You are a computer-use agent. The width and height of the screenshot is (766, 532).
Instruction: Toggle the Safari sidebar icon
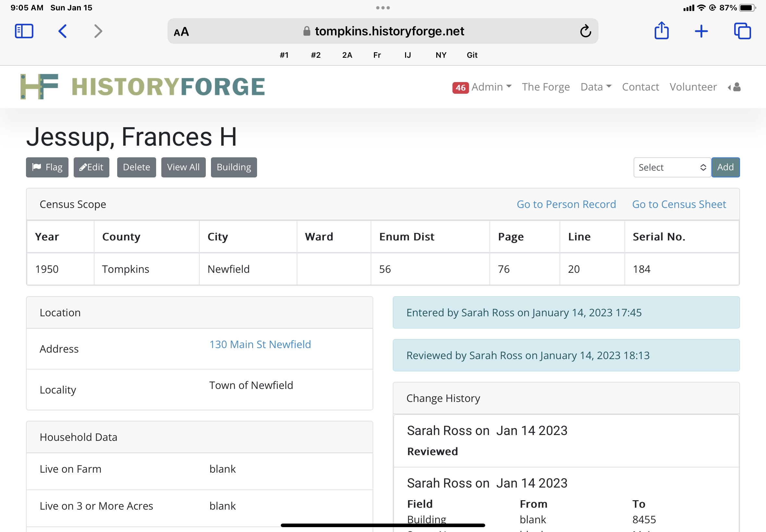24,31
